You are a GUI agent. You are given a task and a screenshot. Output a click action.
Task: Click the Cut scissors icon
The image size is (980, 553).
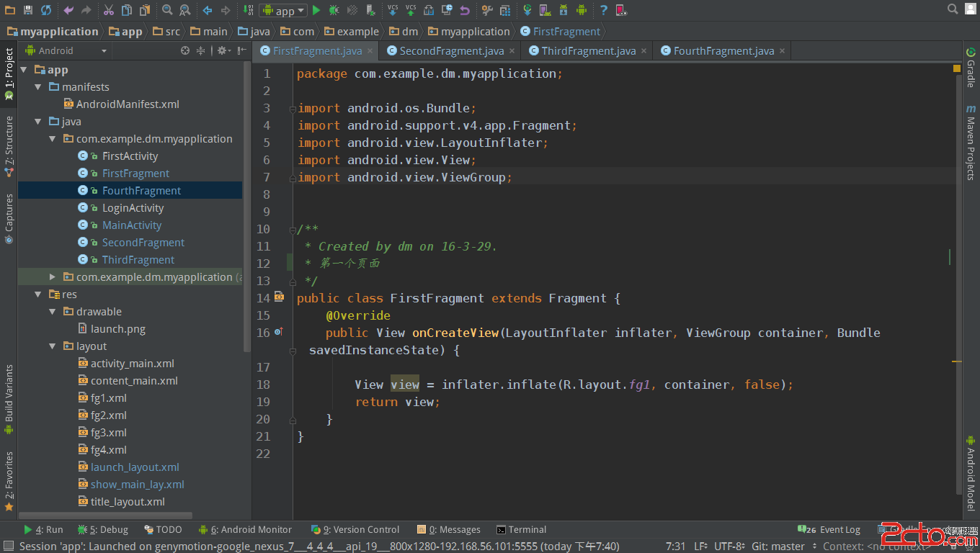tap(108, 10)
